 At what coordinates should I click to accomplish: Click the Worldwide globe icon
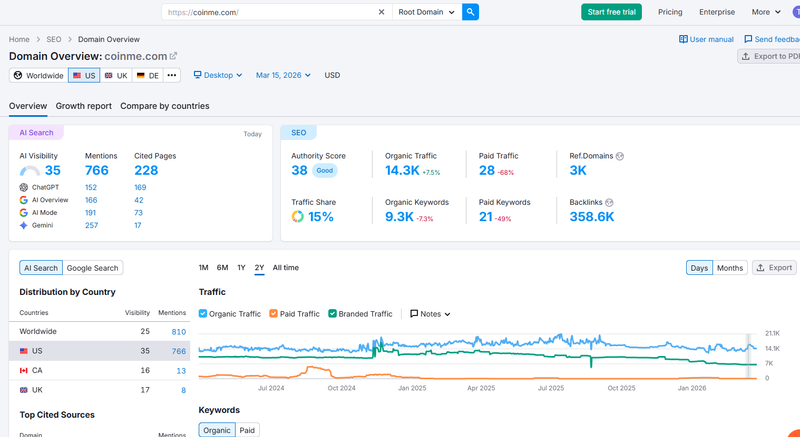click(18, 75)
